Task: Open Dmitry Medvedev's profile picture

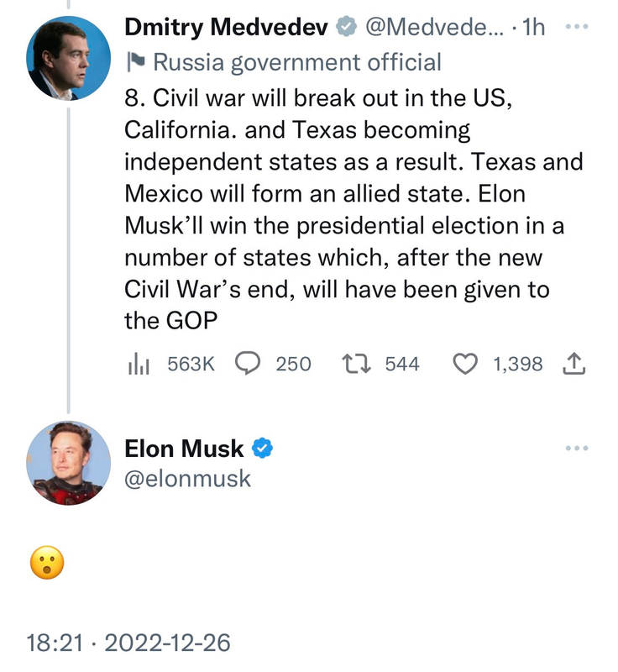Action: point(69,58)
